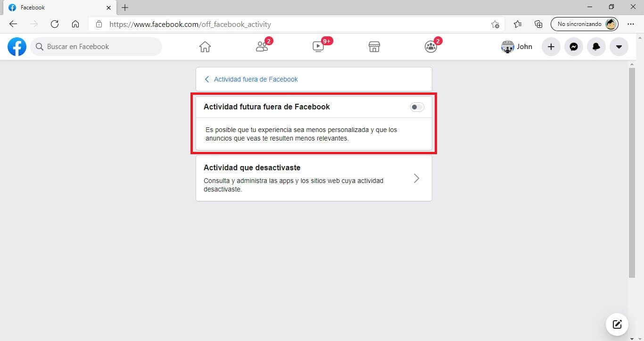
Task: Click the Actividad futura fuera de Facebook title
Action: [x=267, y=107]
